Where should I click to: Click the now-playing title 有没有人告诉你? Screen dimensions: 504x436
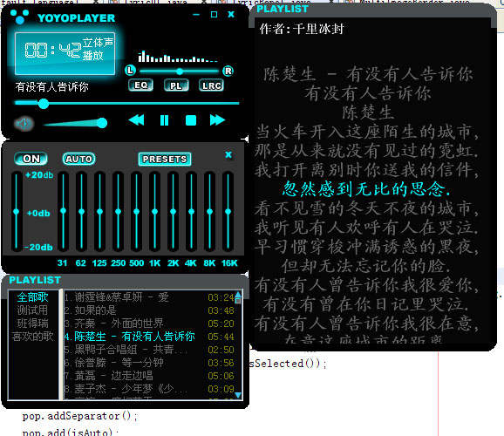pos(51,87)
